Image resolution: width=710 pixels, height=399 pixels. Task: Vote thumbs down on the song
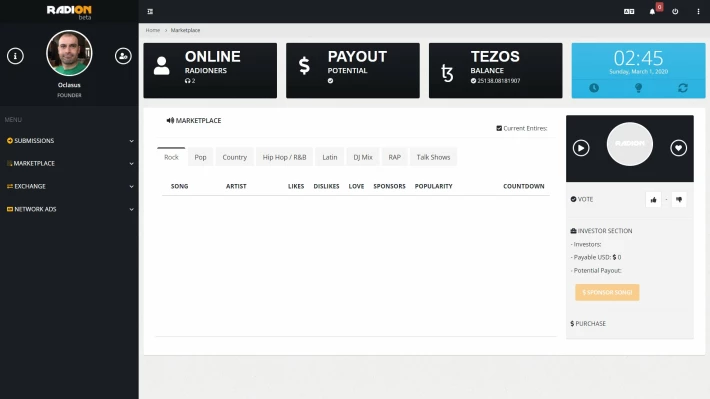[679, 199]
